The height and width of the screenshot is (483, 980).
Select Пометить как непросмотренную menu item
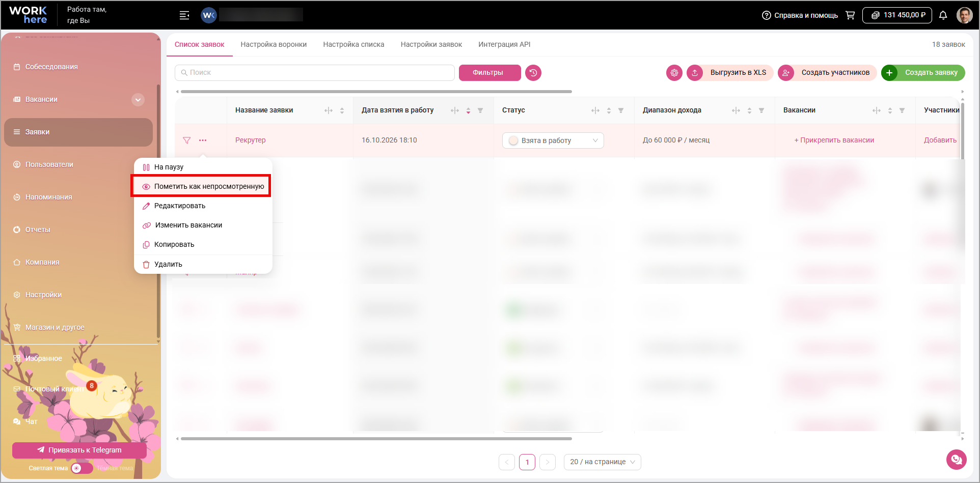click(201, 186)
